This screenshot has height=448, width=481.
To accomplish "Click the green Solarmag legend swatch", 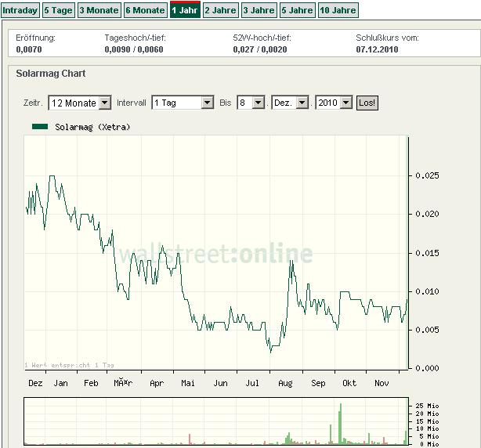I will point(40,126).
